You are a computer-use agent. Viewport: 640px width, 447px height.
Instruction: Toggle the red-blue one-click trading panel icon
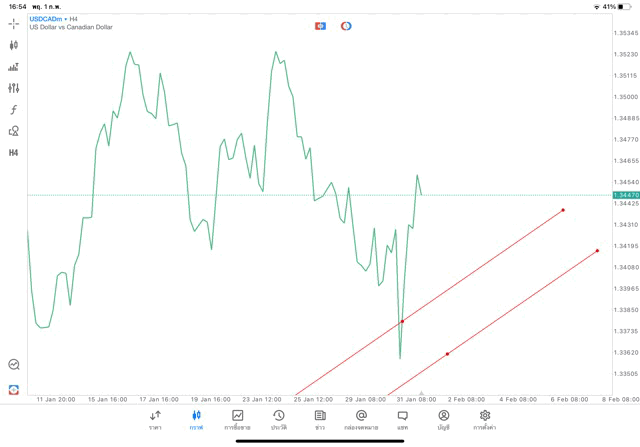[x=320, y=26]
